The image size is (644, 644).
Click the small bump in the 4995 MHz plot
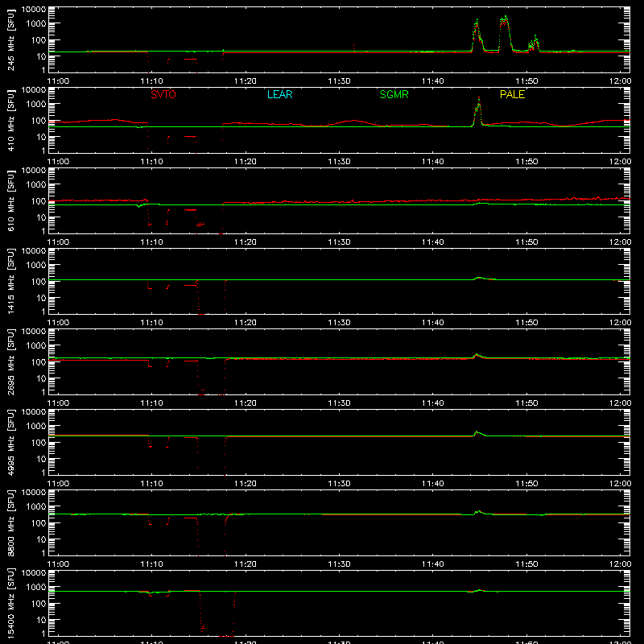pos(477,433)
